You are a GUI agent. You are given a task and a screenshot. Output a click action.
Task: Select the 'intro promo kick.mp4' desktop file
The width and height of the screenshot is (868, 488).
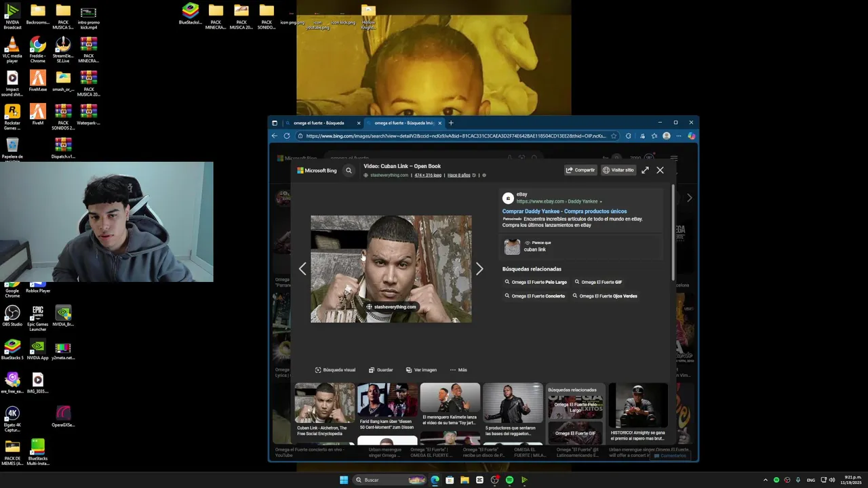[x=88, y=16]
